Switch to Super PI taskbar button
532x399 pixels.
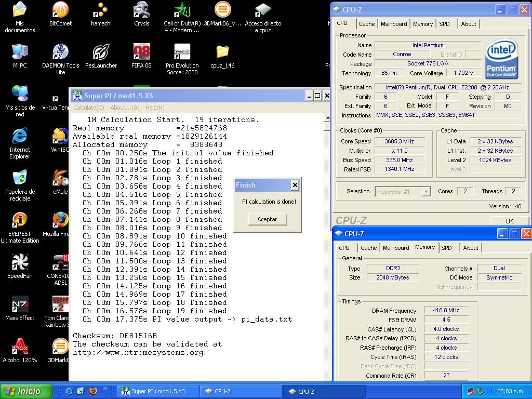point(158,391)
